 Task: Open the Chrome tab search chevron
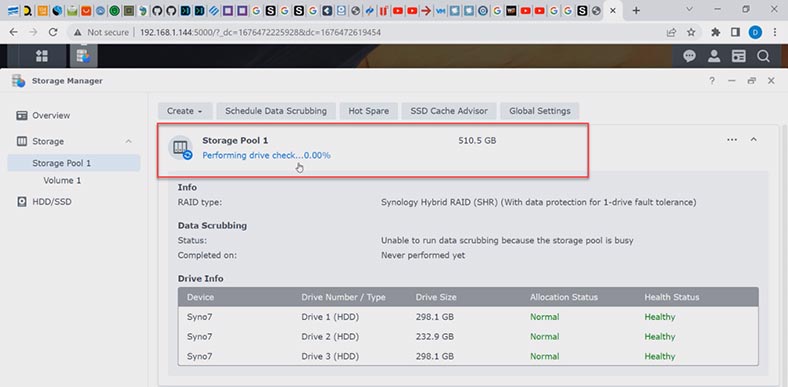coord(690,10)
